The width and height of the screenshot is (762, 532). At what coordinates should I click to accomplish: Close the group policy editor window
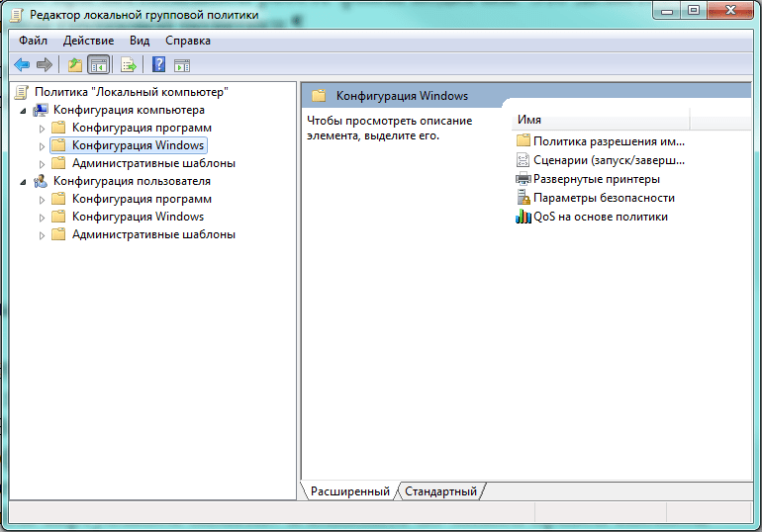(730, 10)
